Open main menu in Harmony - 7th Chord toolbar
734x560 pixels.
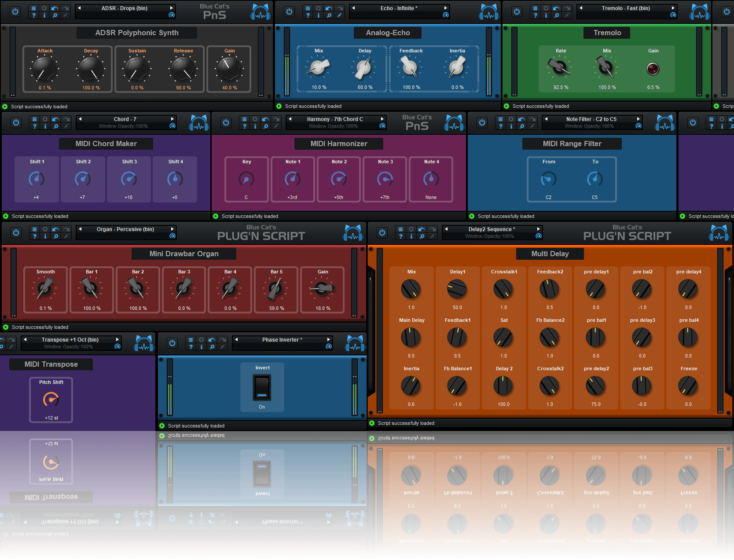point(245,119)
